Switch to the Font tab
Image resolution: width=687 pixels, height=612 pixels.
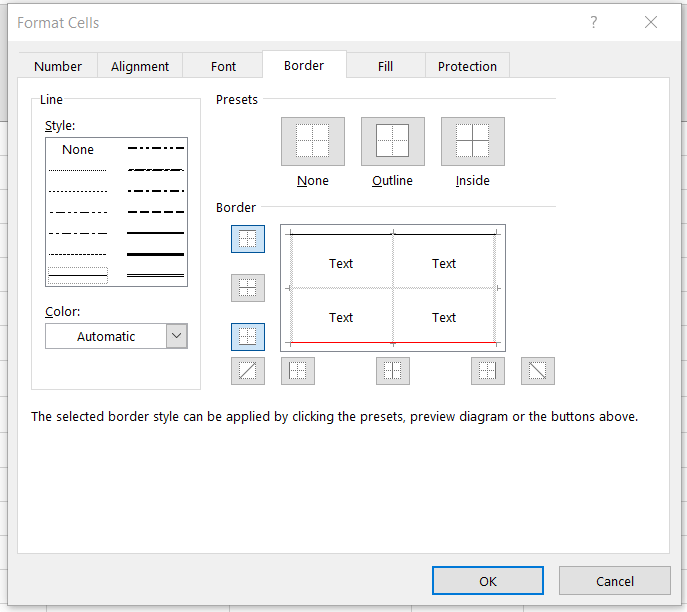pos(223,66)
